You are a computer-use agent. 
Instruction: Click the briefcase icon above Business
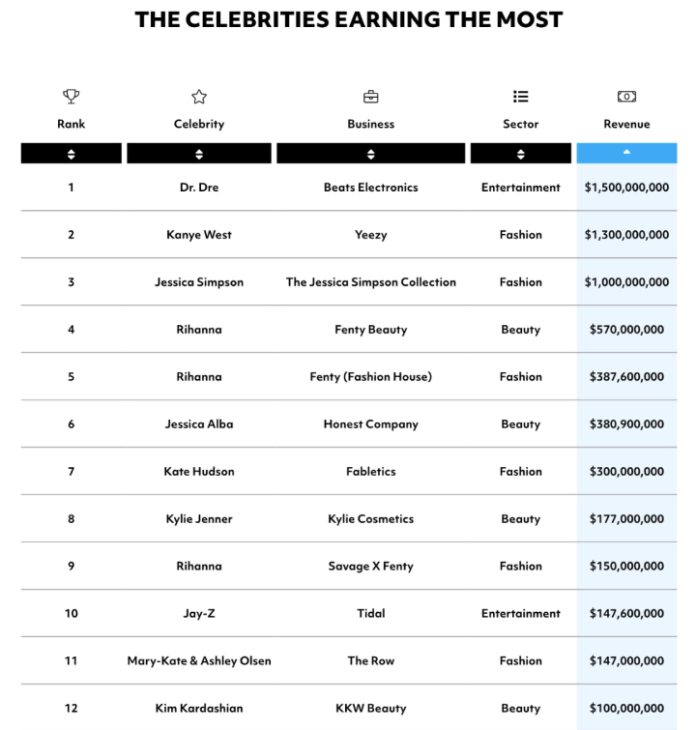tap(371, 97)
